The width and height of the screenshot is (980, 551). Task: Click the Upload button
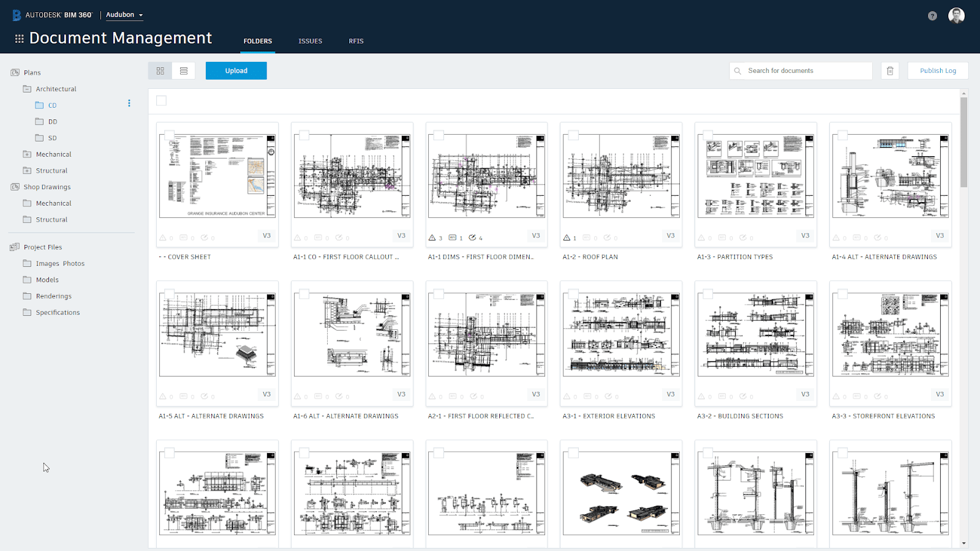pos(236,70)
